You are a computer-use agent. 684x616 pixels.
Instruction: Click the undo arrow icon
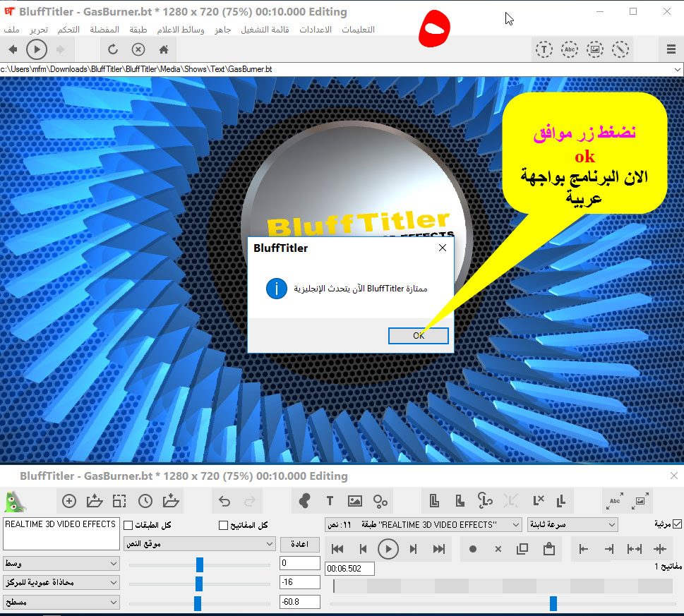[x=224, y=502]
